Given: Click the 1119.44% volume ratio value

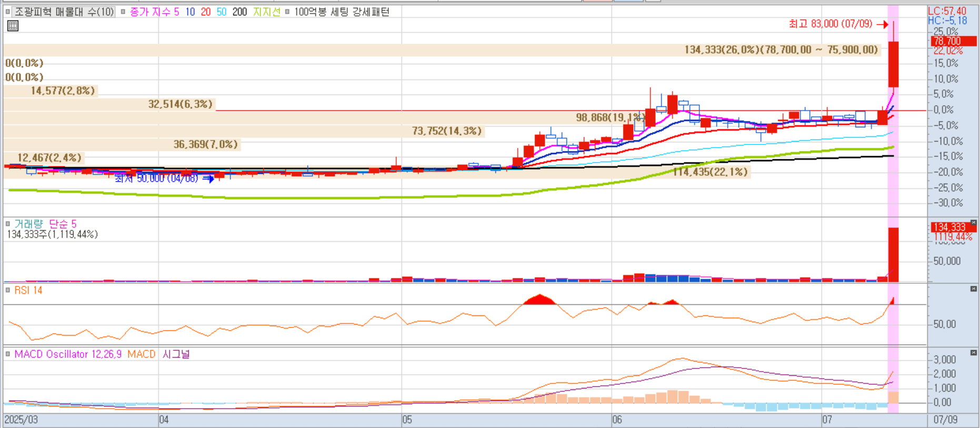Looking at the screenshot, I should coord(953,237).
